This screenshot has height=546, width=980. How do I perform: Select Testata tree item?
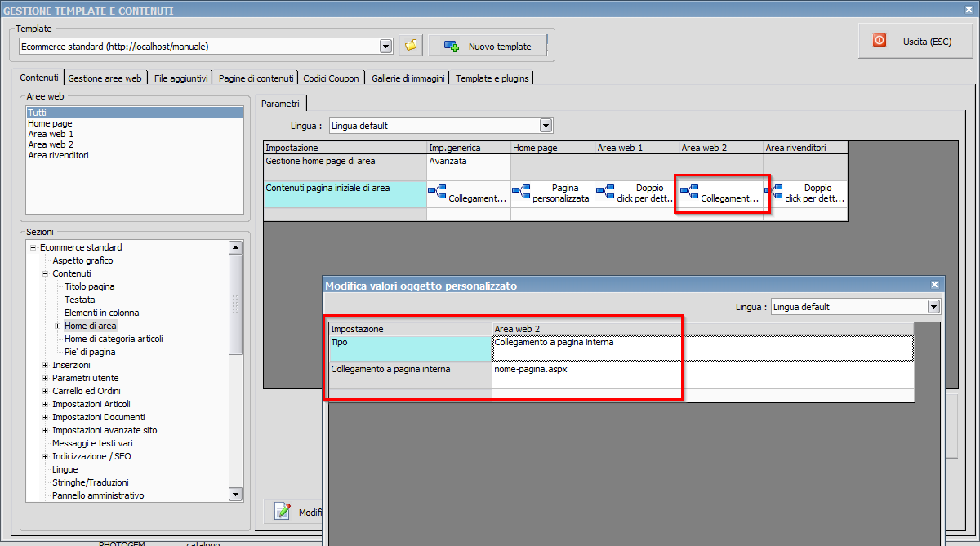click(80, 300)
